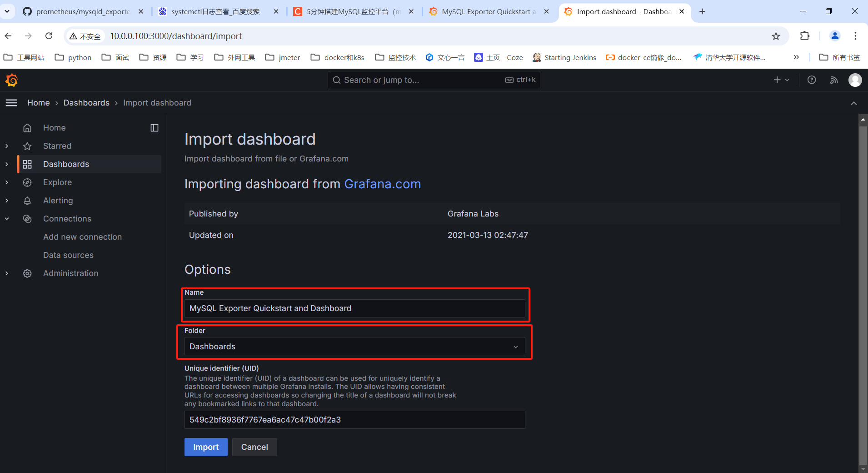
Task: Open the Starting Jenkins bookmark
Action: pyautogui.click(x=564, y=57)
